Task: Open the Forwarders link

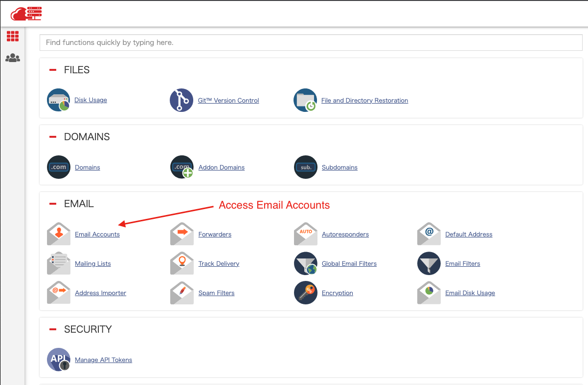Action: pos(215,235)
